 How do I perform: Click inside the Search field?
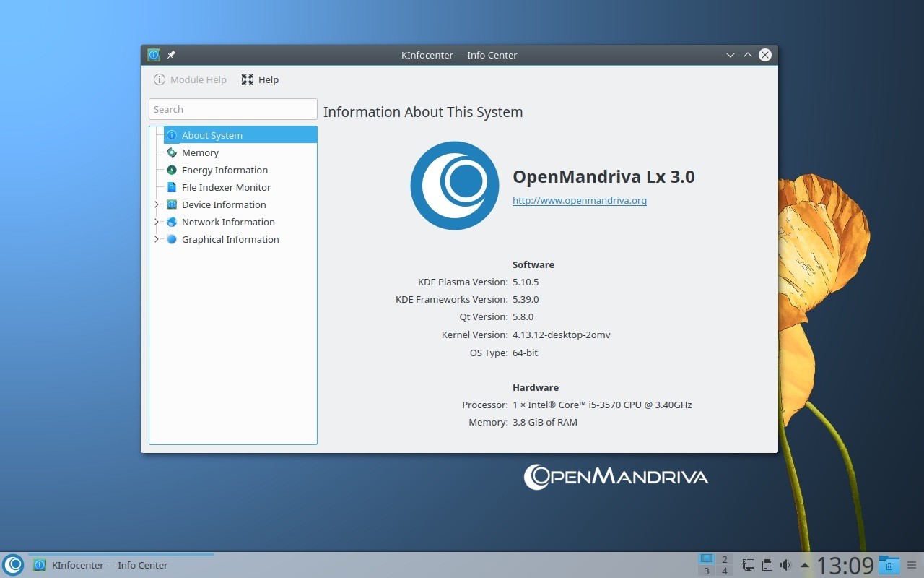click(x=232, y=109)
